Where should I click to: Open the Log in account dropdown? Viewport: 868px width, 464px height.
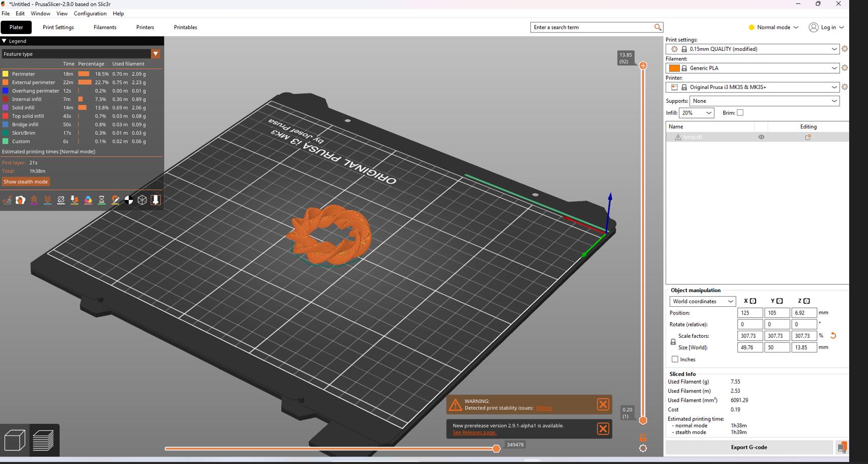coord(826,27)
